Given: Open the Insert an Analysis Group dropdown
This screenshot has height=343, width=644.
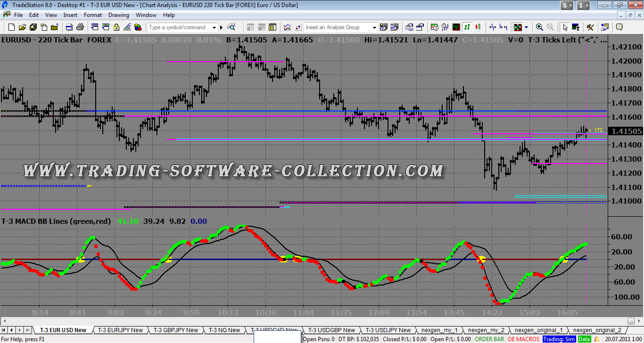Looking at the screenshot, I should [374, 27].
